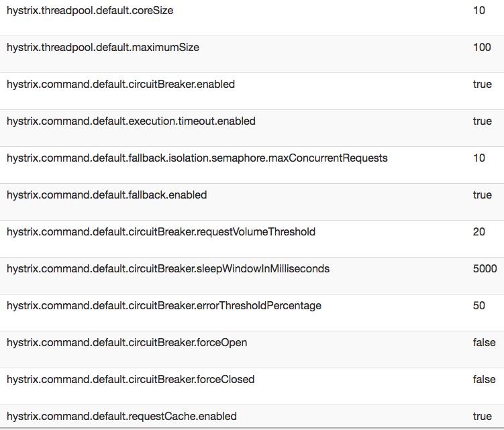Image resolution: width=504 pixels, height=430 pixels.
Task: Select the execution.timeout.enabled value true
Action: click(482, 121)
